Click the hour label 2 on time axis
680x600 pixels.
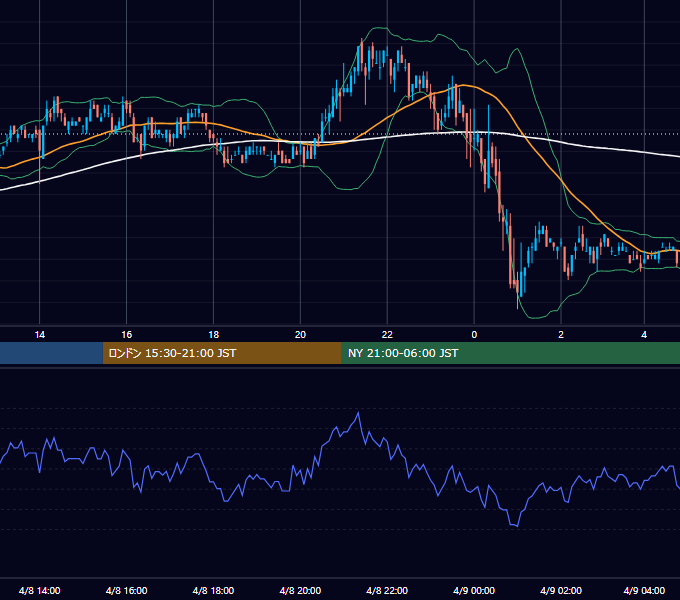tap(561, 335)
